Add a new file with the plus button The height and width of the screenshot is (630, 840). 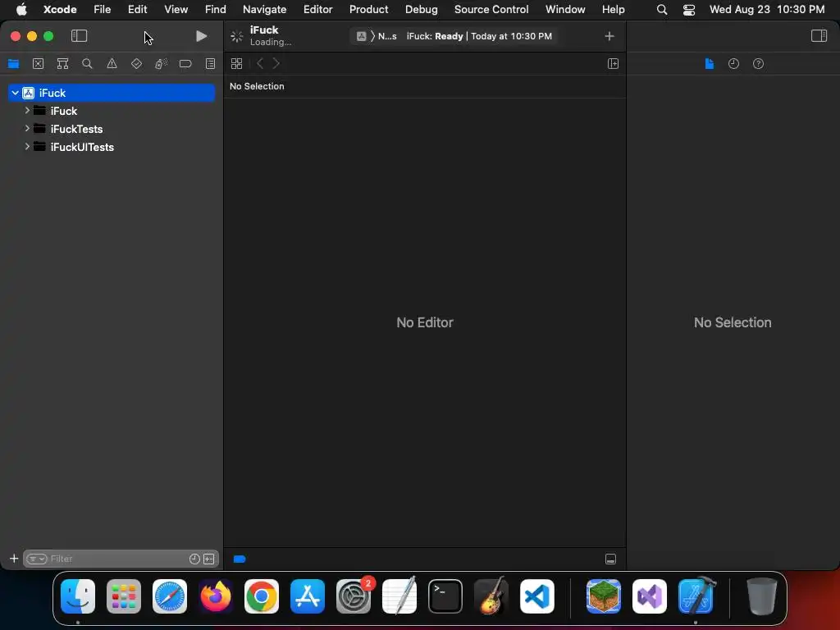[14, 559]
